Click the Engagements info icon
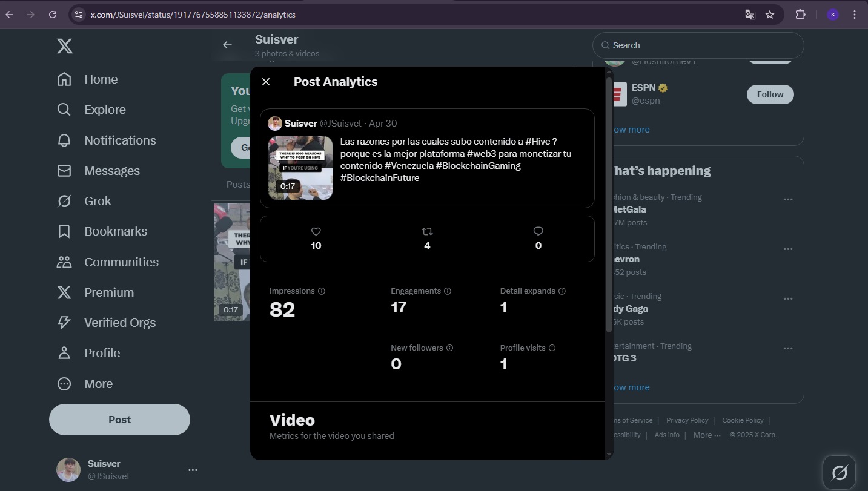Image resolution: width=868 pixels, height=491 pixels. coord(448,291)
